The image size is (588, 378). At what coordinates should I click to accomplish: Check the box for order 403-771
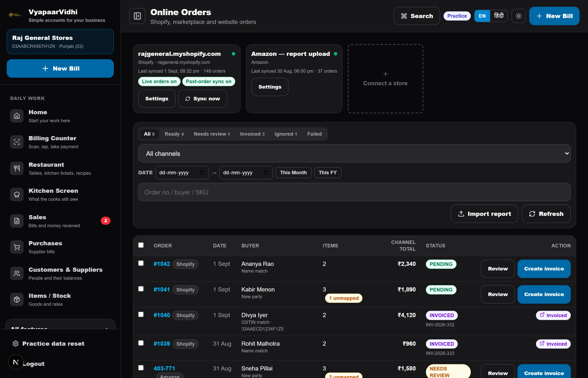click(141, 368)
